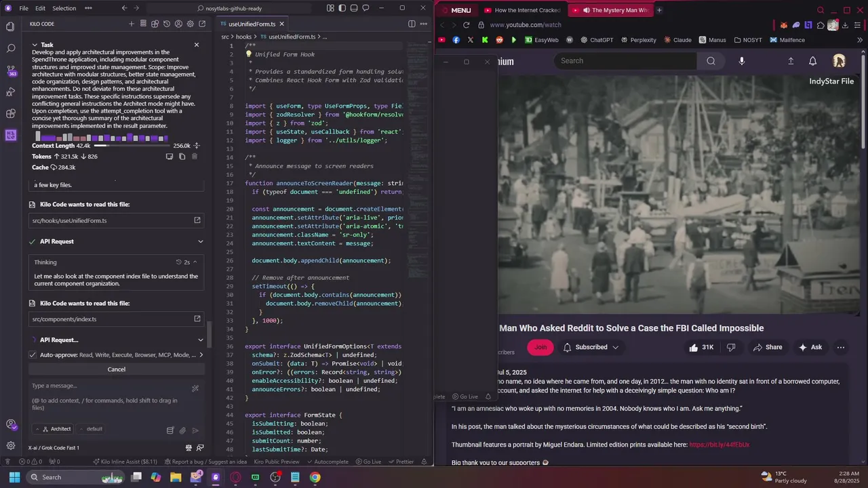Viewport: 868px width, 488px height.
Task: Open the Subscribed dropdown on YouTube
Action: pos(591,347)
